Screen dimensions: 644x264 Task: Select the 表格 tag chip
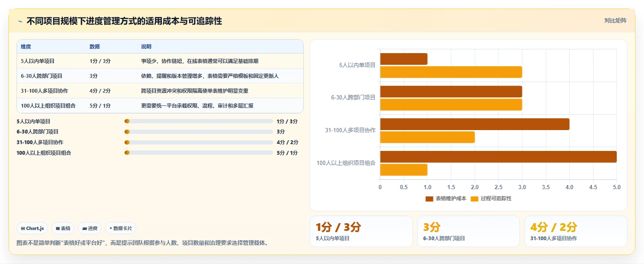pos(63,228)
